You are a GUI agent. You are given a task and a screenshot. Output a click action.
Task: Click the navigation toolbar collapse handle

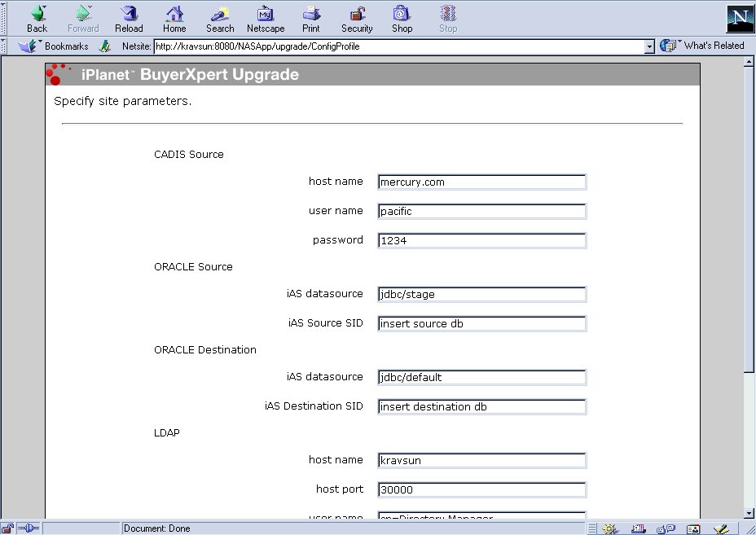pyautogui.click(x=3, y=19)
